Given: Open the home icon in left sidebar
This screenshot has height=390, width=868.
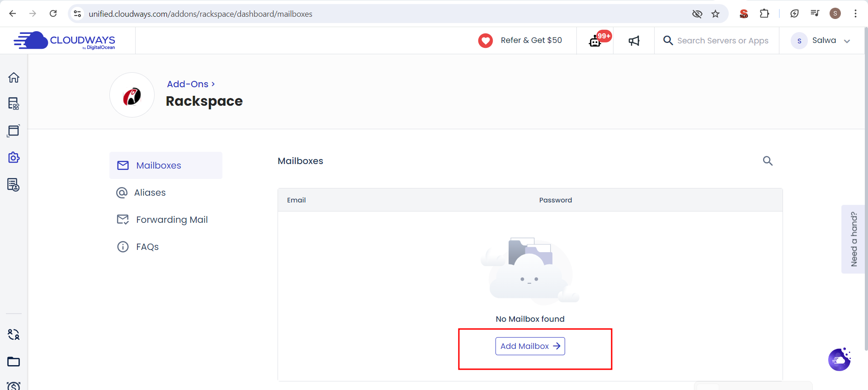Looking at the screenshot, I should (14, 77).
